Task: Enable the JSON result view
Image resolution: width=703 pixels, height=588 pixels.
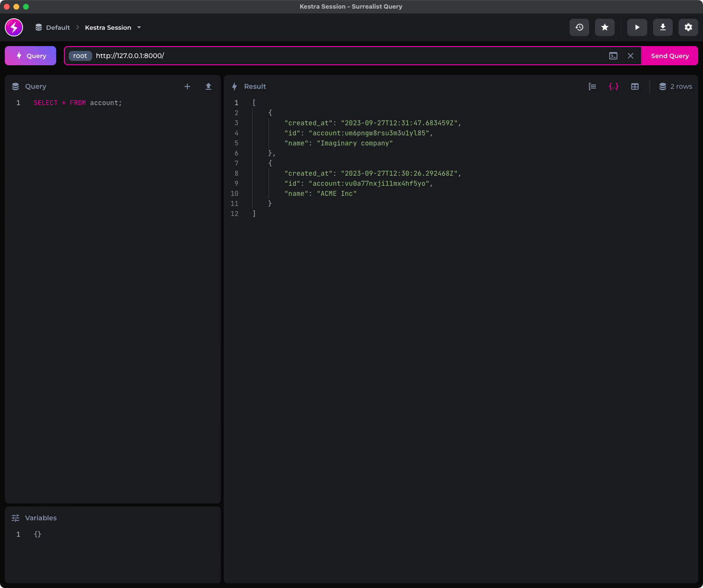Action: (x=613, y=86)
